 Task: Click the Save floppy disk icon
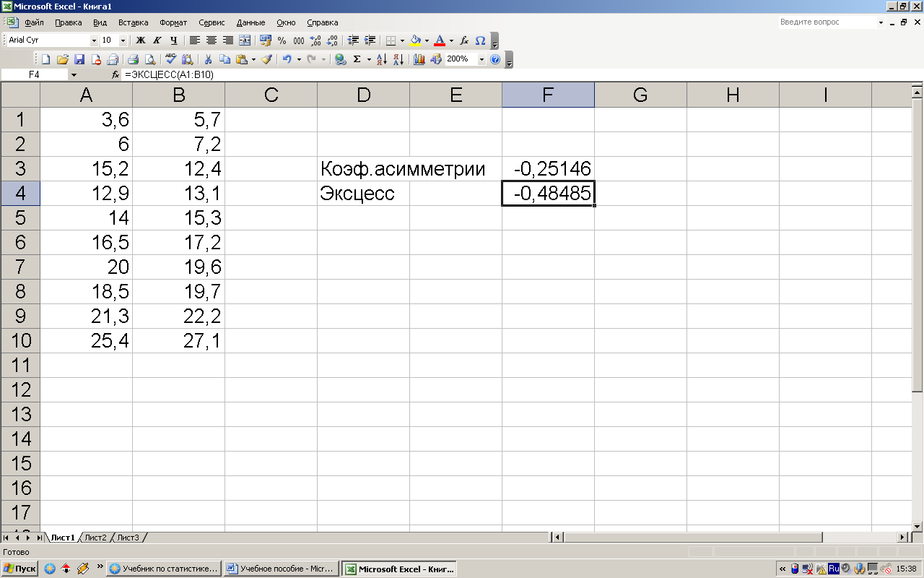pos(79,59)
